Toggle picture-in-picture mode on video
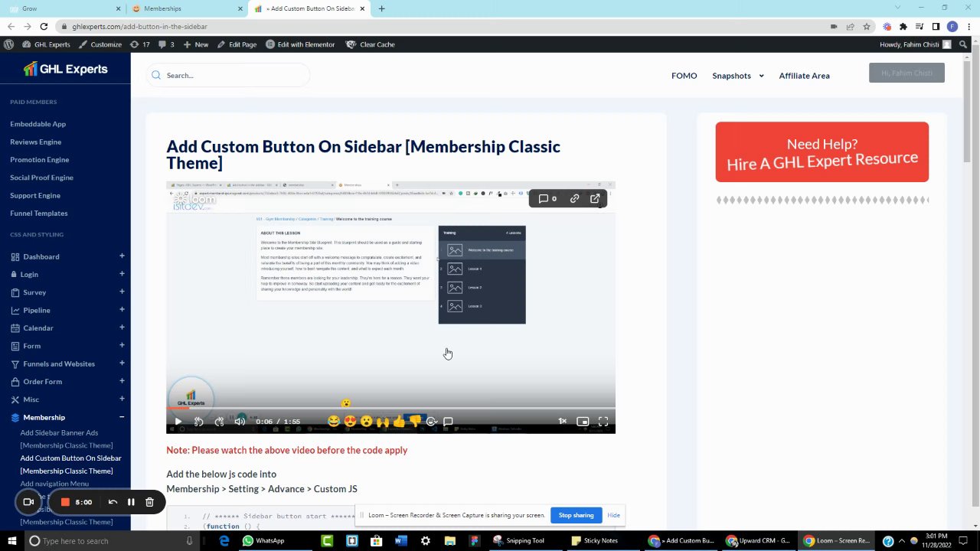980x551 pixels. 583,422
